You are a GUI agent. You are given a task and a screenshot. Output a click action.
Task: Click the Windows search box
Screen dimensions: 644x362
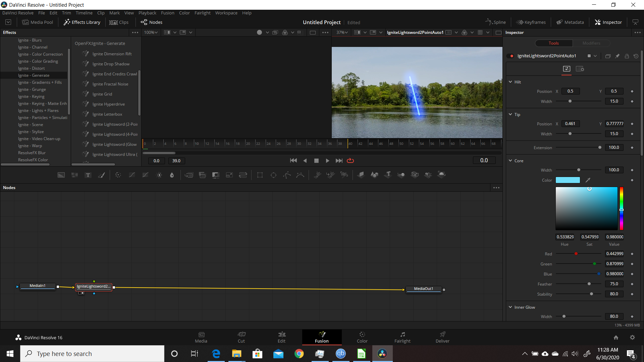tap(92, 354)
